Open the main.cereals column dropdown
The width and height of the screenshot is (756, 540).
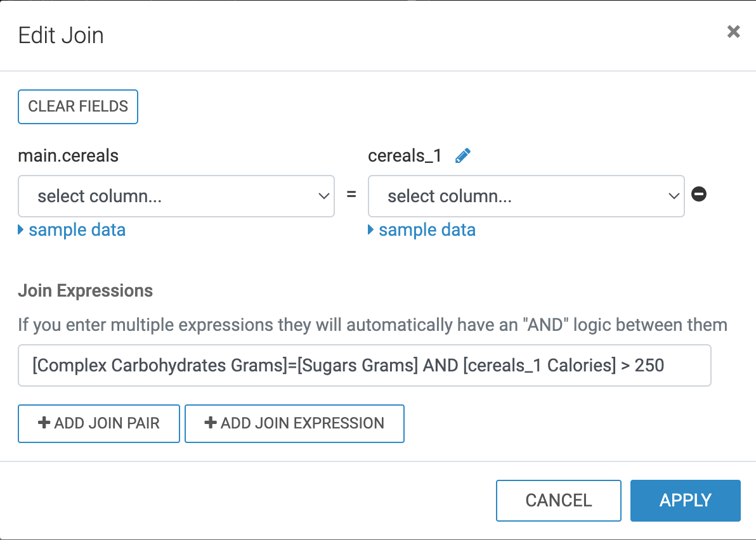[x=176, y=196]
